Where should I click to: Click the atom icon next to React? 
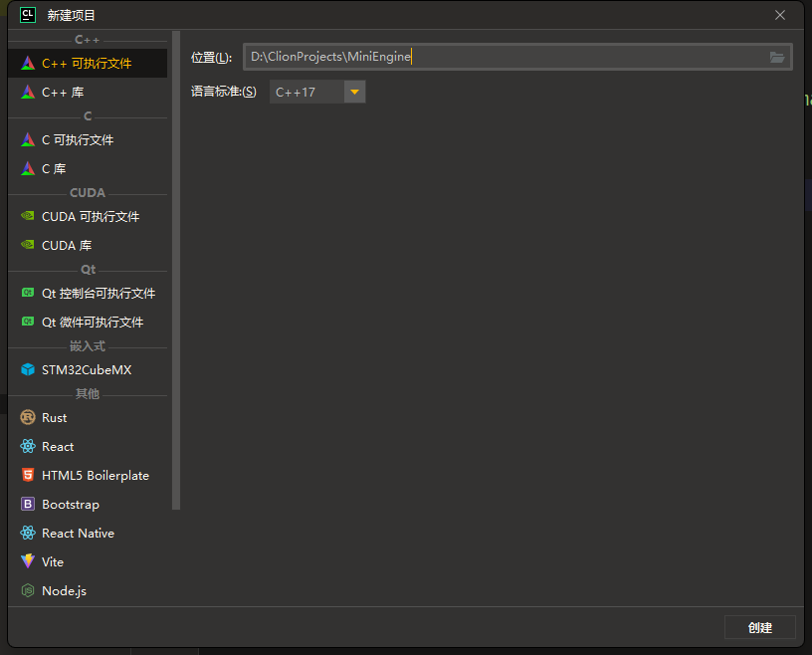click(28, 446)
